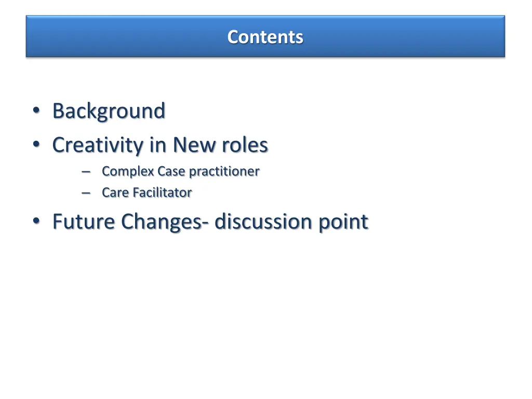Click the blue banner's right edge
Screen dimensions: 532x399
point(502,36)
